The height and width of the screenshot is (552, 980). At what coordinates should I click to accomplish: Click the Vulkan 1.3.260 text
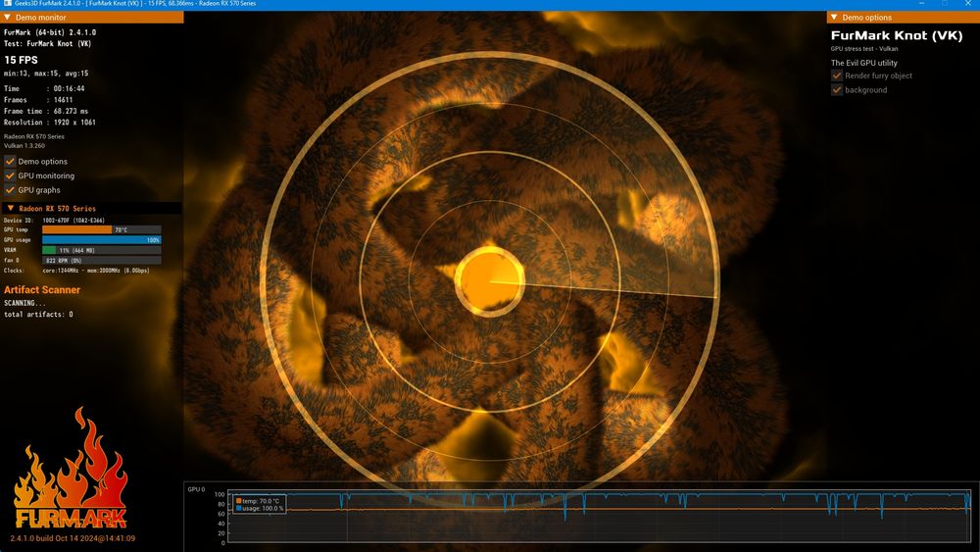[24, 146]
